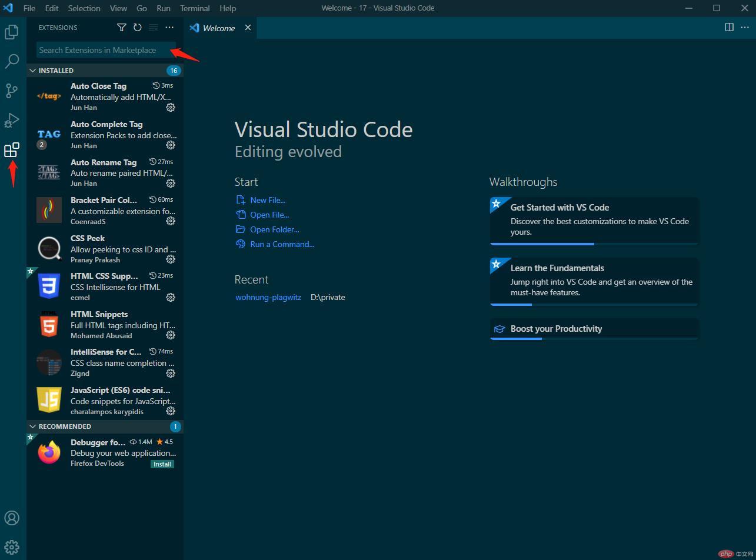Screen dimensions: 756x560
Task: Click the VS Code logo in title bar
Action: coord(8,8)
